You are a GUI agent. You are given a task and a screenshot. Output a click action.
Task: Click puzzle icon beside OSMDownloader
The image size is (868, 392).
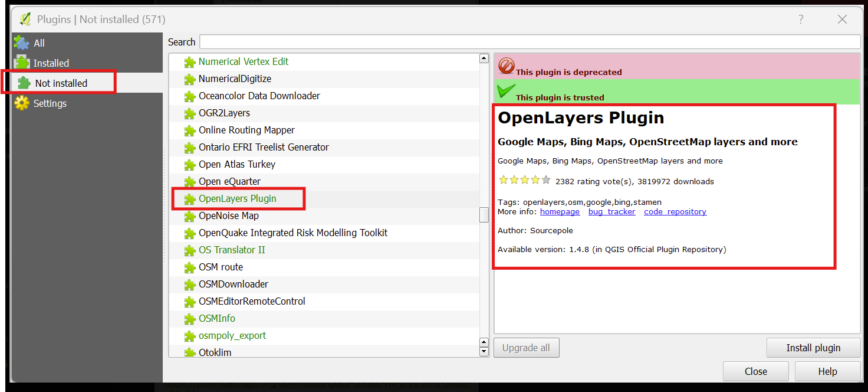coord(190,285)
